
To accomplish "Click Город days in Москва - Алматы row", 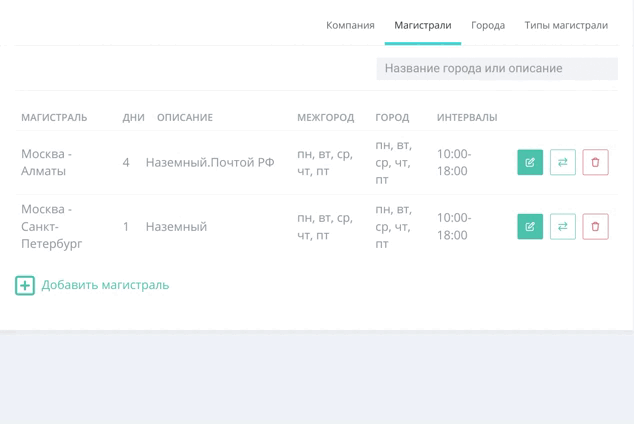I will [x=393, y=162].
